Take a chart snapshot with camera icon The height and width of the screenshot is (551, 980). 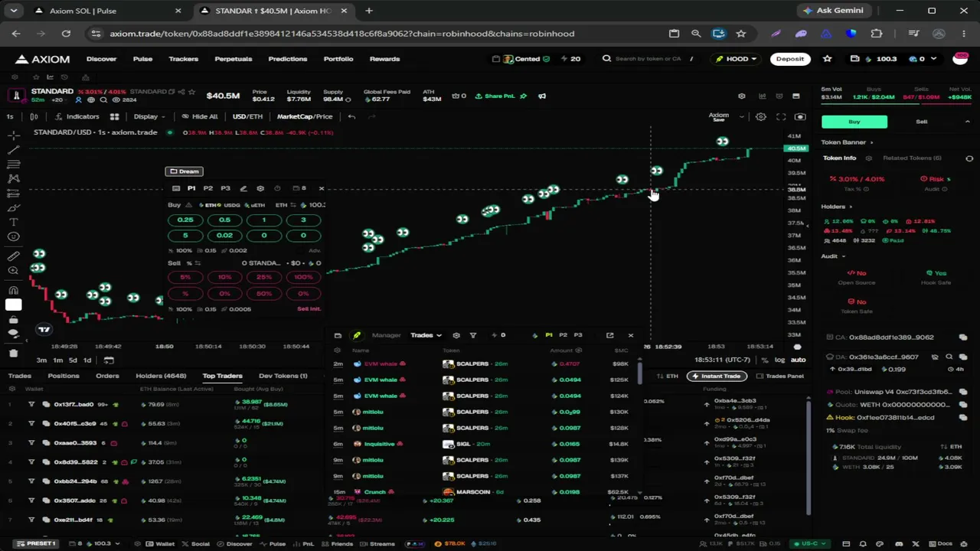(x=800, y=116)
